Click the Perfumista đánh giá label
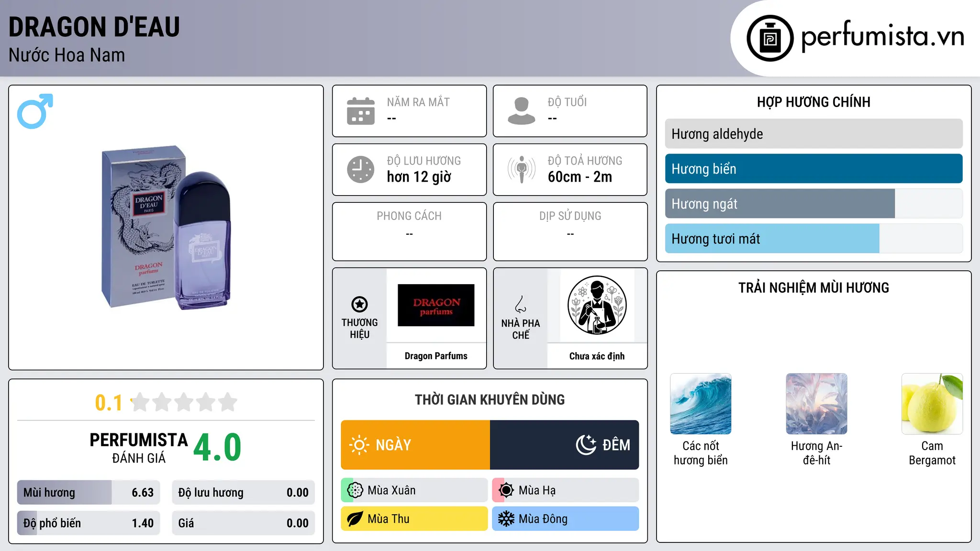 pyautogui.click(x=139, y=448)
